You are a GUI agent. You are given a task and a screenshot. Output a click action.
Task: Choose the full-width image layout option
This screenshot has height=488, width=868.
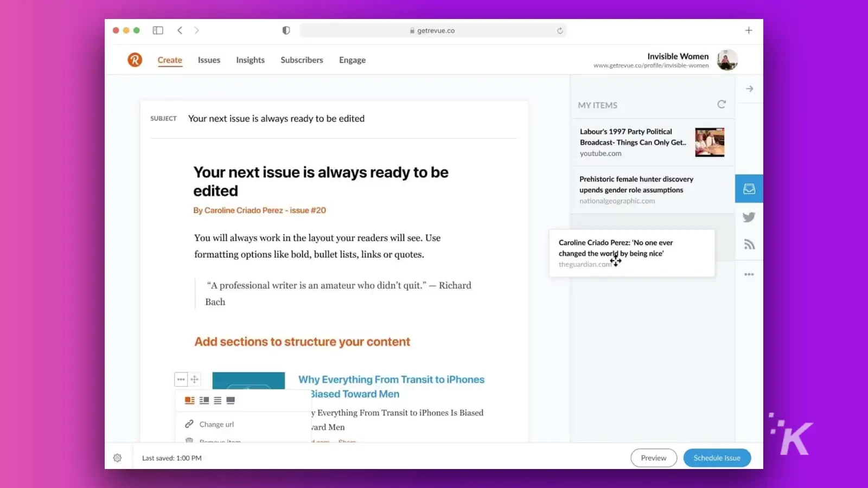pos(231,400)
